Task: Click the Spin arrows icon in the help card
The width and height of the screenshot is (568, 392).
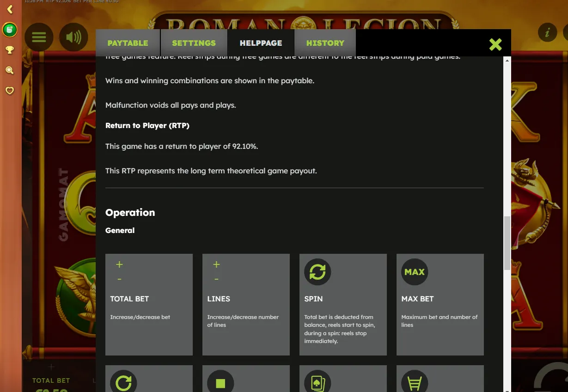Action: coord(318,272)
